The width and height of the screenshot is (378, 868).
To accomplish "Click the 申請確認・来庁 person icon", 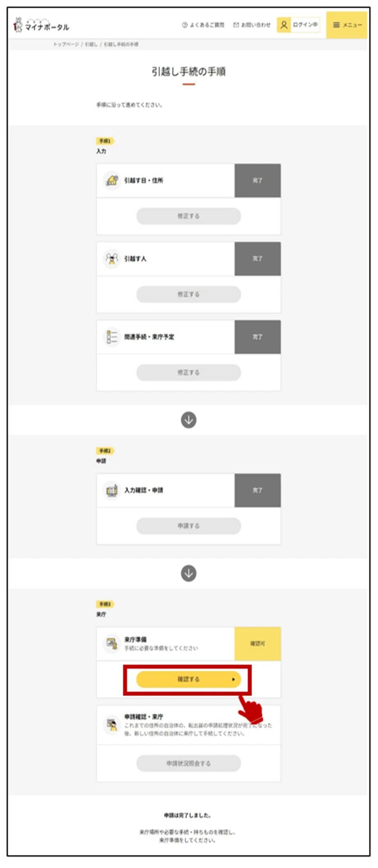I will (x=111, y=724).
